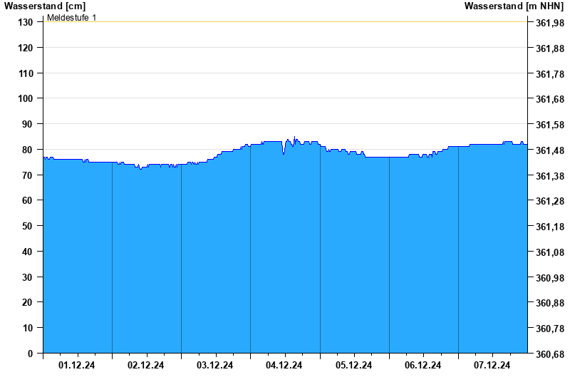Click the "Wasserstand [cm]" axis title

pos(44,6)
